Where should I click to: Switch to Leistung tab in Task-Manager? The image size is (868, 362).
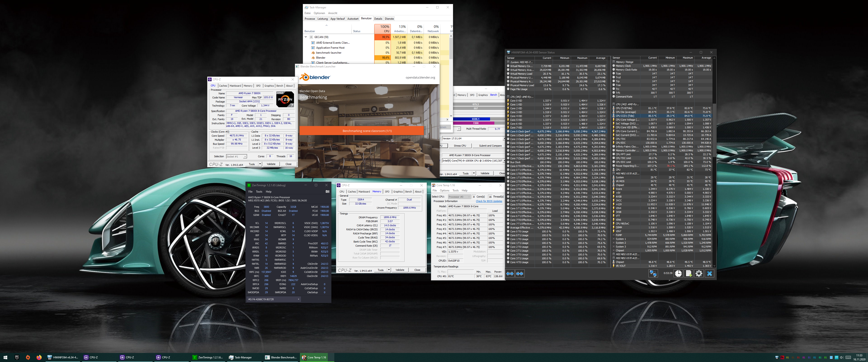[323, 19]
